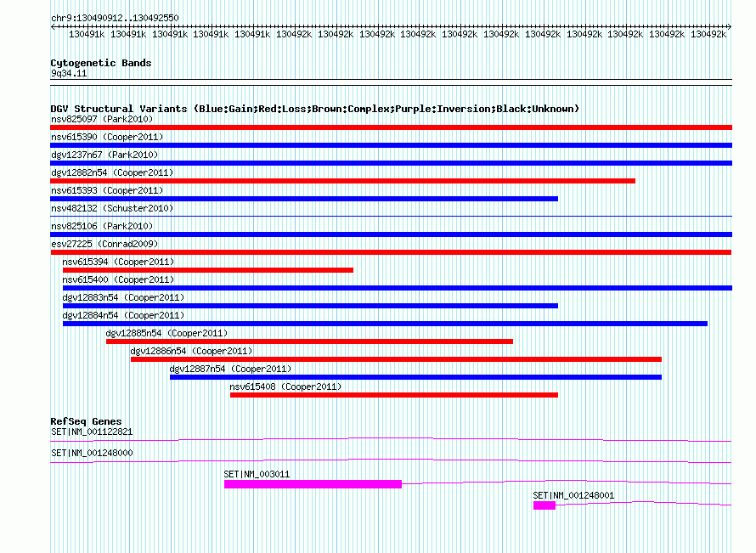Select the red esv27225 loss bar
This screenshot has height=553, width=756.
(x=391, y=252)
